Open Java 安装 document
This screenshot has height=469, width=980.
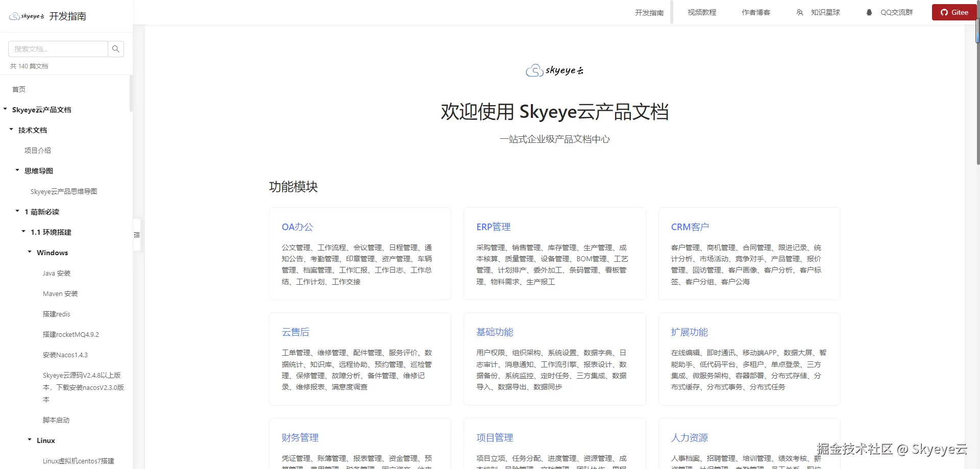point(57,273)
